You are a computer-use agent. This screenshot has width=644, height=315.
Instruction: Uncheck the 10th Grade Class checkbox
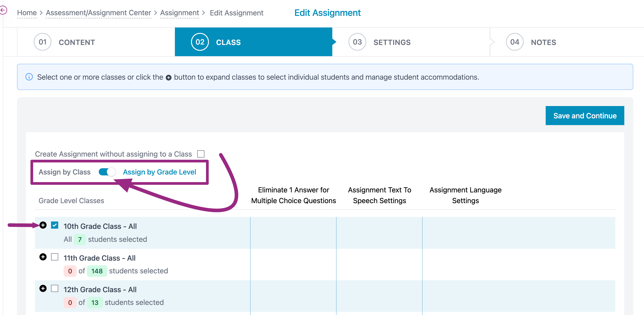point(55,225)
